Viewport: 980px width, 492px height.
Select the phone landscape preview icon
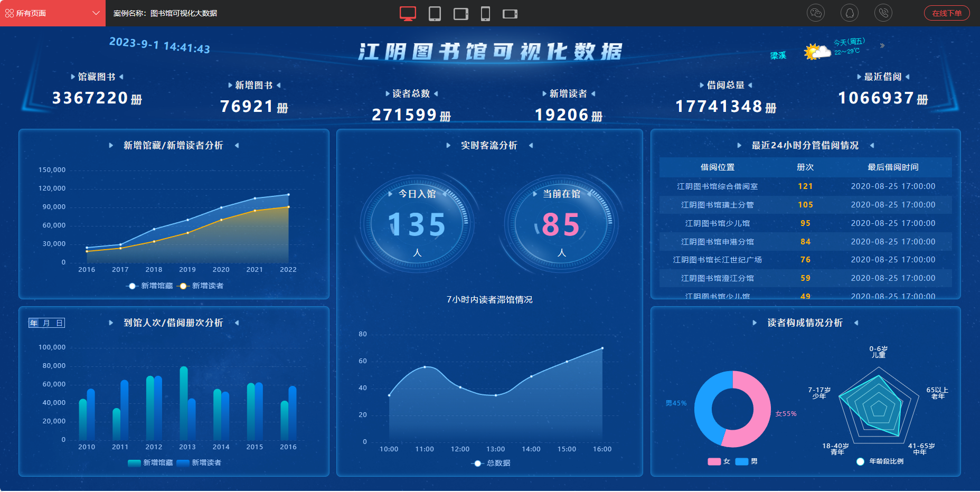tap(510, 13)
